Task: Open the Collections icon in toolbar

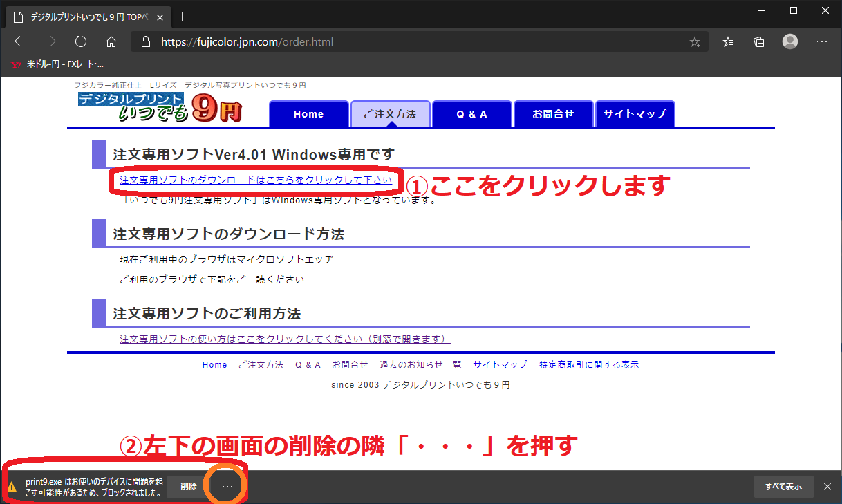Action: click(759, 41)
